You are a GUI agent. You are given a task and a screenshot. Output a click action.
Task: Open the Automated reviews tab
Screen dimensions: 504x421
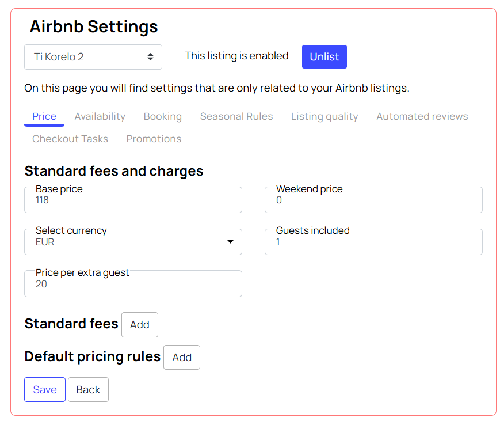[422, 116]
